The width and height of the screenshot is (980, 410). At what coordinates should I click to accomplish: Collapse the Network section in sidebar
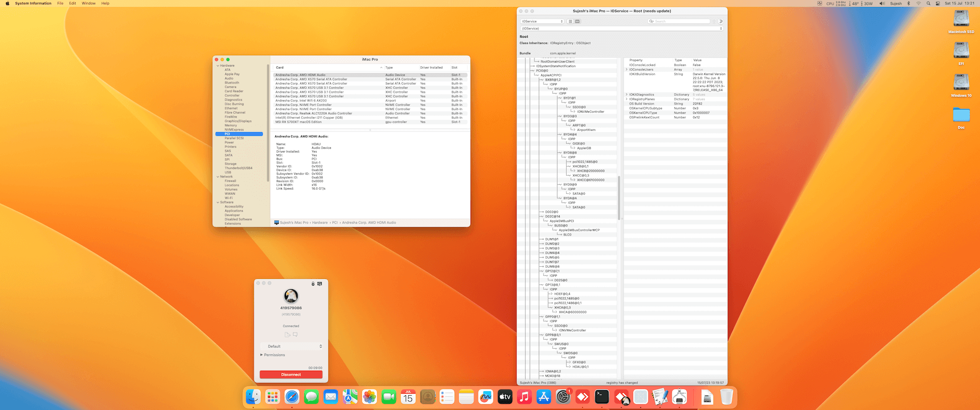point(217,177)
